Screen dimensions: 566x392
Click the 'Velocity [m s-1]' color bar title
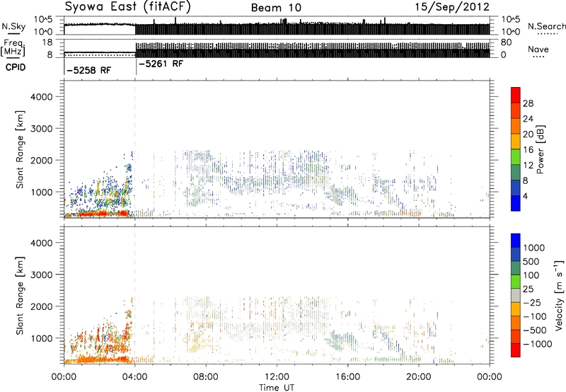point(559,295)
